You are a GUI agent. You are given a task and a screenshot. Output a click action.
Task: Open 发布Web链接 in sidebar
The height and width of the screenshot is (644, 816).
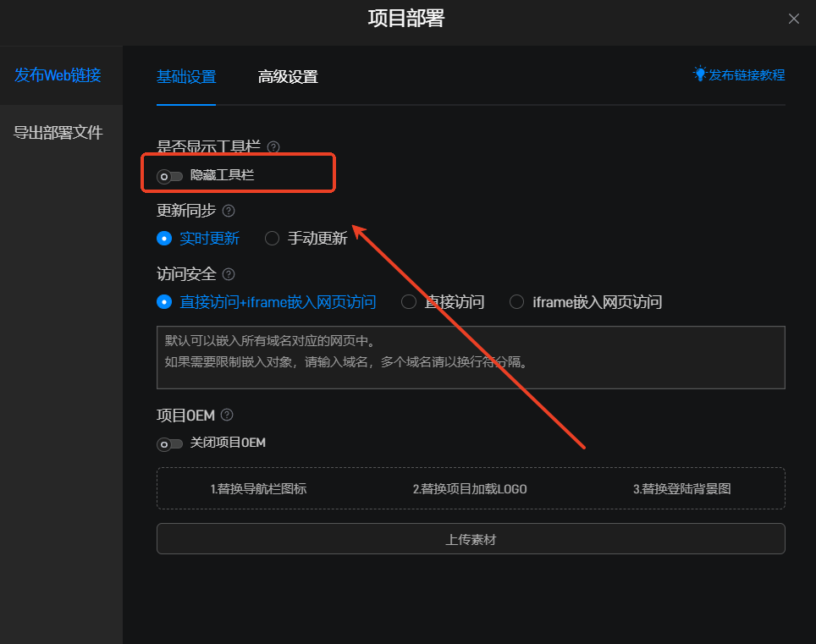(x=58, y=74)
